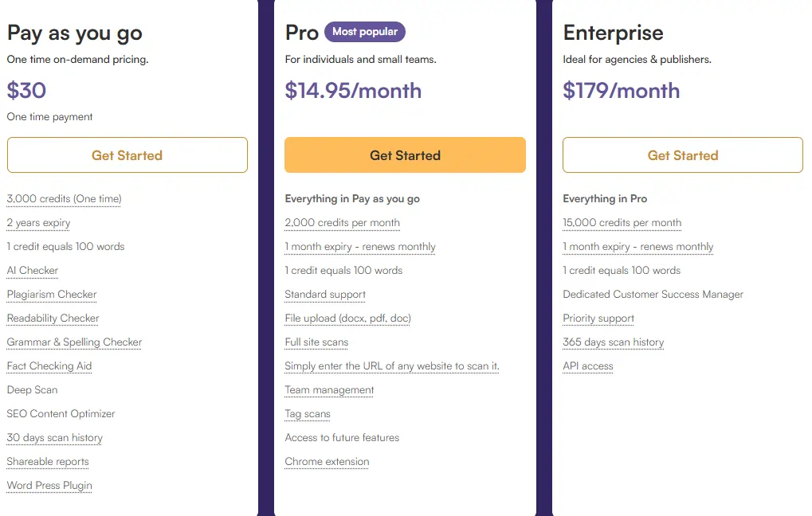Open the Shareable reports link

[x=48, y=462]
